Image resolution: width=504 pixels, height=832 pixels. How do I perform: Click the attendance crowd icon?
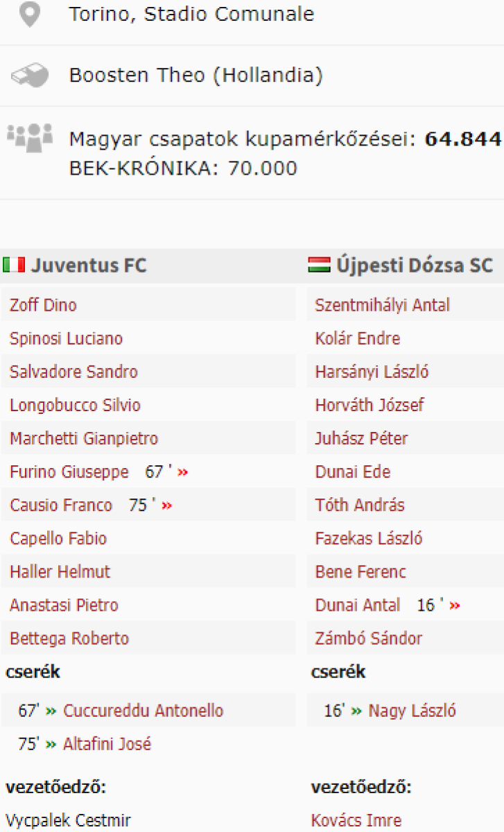click(x=29, y=135)
